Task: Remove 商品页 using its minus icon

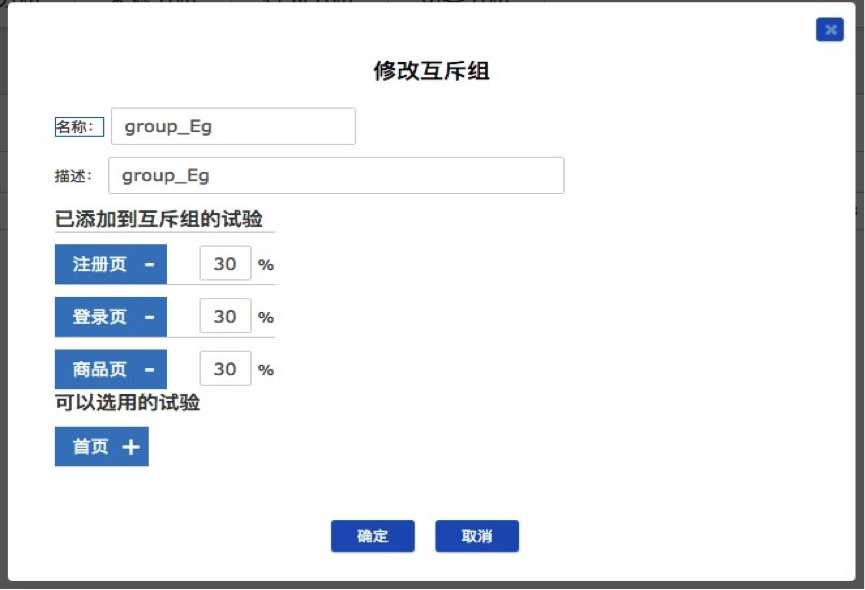Action: point(149,369)
